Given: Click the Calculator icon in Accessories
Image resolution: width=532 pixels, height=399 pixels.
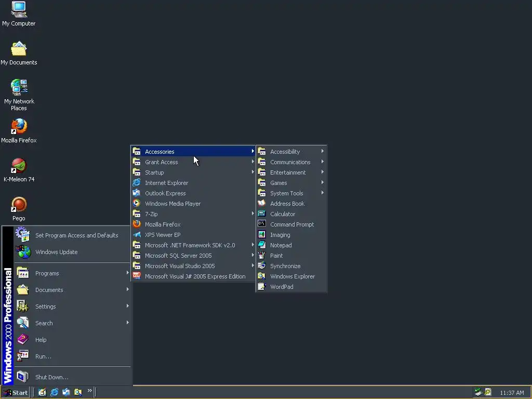Looking at the screenshot, I should (x=262, y=214).
